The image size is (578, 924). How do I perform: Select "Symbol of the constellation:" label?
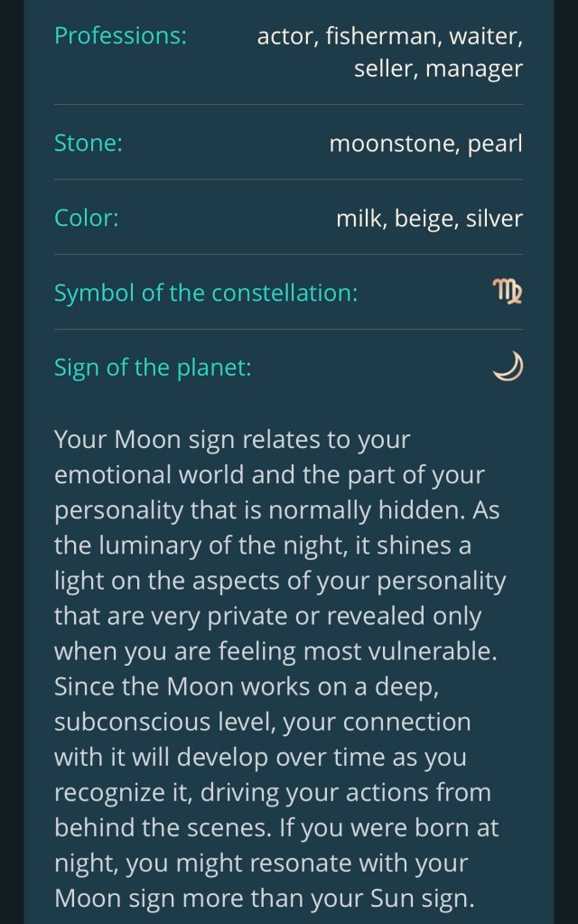point(206,293)
